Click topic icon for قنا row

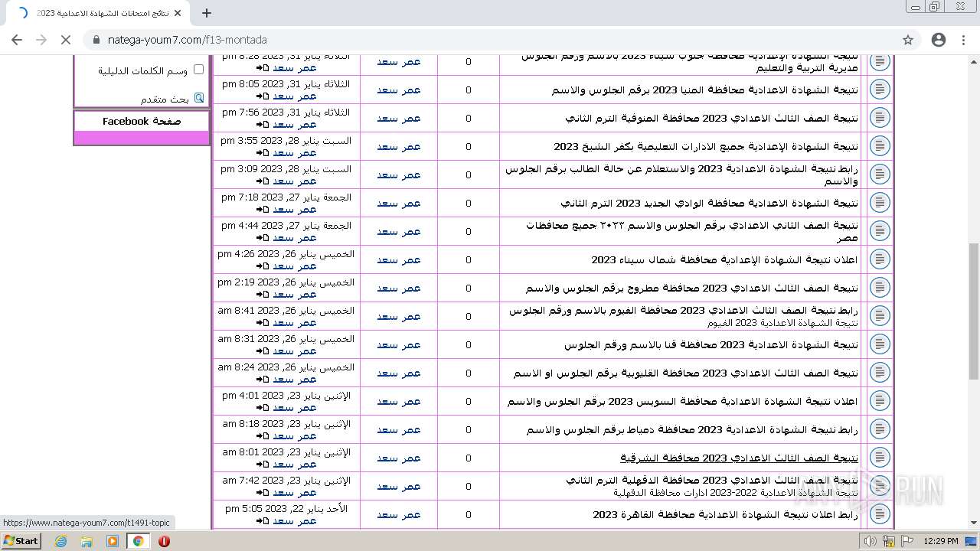880,344
